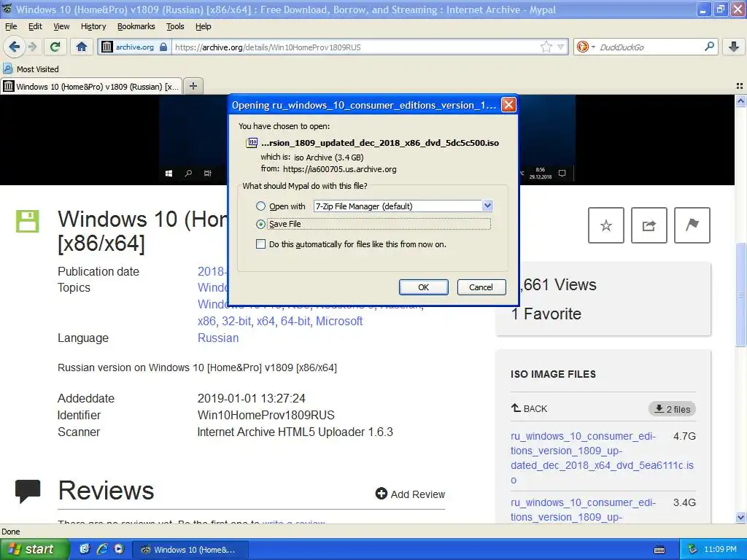
Task: Click the Microsoft topic link
Action: point(339,321)
